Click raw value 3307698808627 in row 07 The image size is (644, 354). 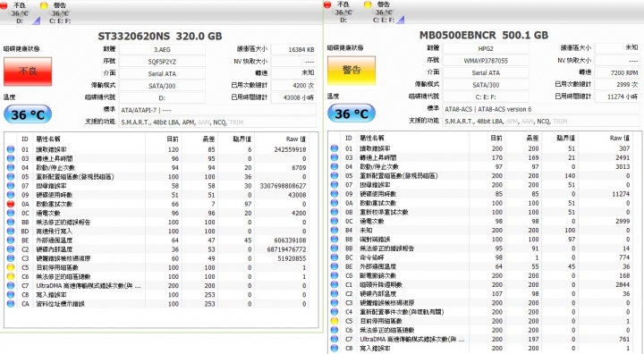[x=283, y=186]
